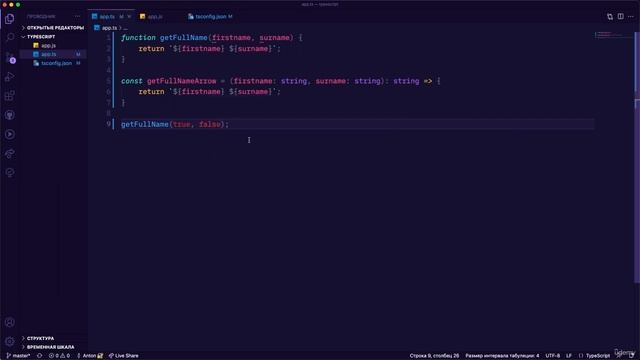Click the 'true' argument on line 9
Screen dimensions: 640x360
pyautogui.click(x=182, y=124)
